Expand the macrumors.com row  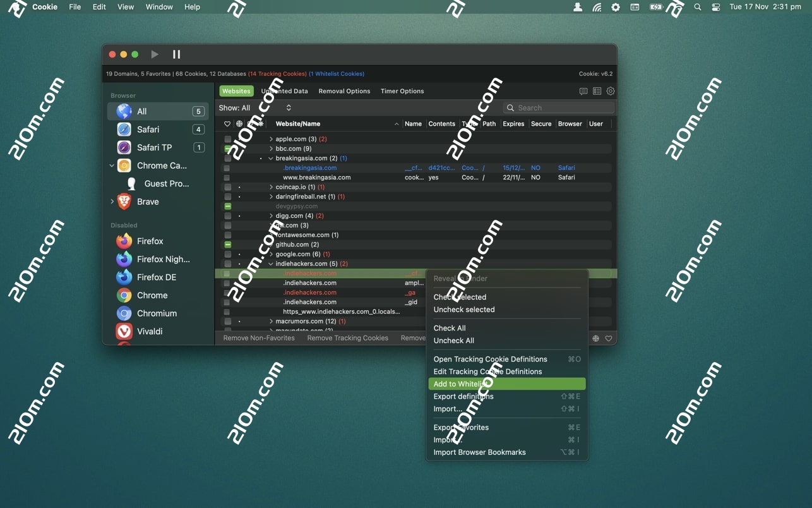click(x=271, y=321)
